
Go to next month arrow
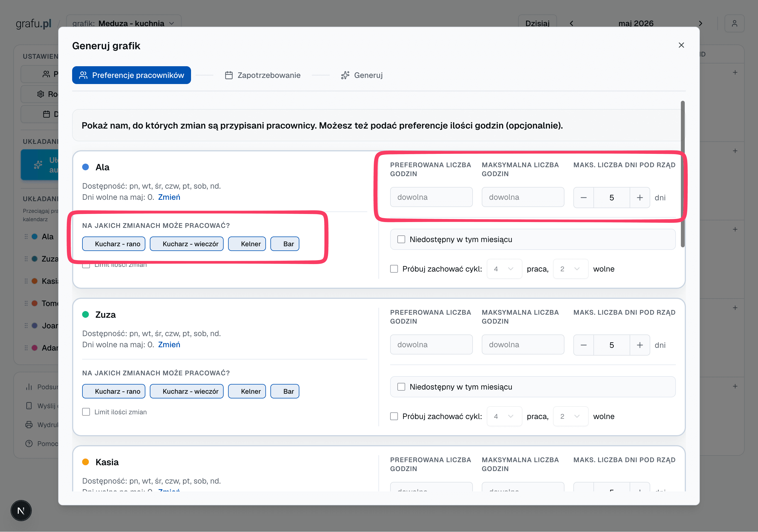tap(700, 23)
